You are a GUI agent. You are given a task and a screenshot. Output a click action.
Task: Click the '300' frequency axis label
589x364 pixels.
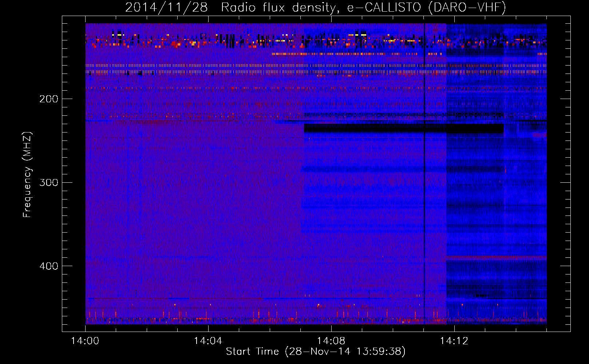[x=49, y=182]
